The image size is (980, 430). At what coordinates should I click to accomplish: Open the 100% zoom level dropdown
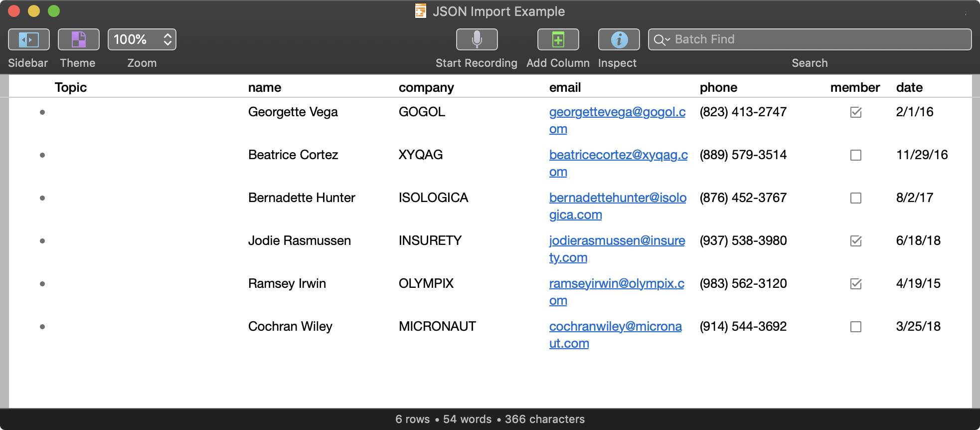click(142, 39)
